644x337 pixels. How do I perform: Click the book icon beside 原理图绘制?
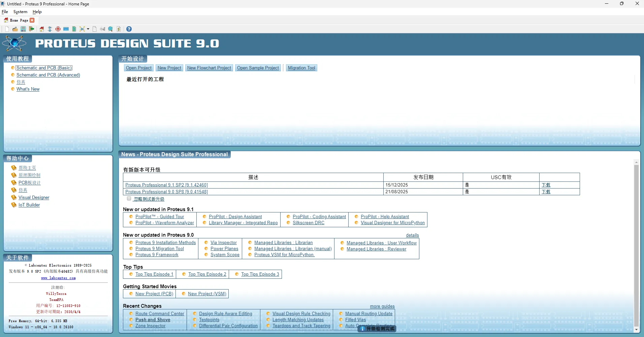(x=14, y=175)
